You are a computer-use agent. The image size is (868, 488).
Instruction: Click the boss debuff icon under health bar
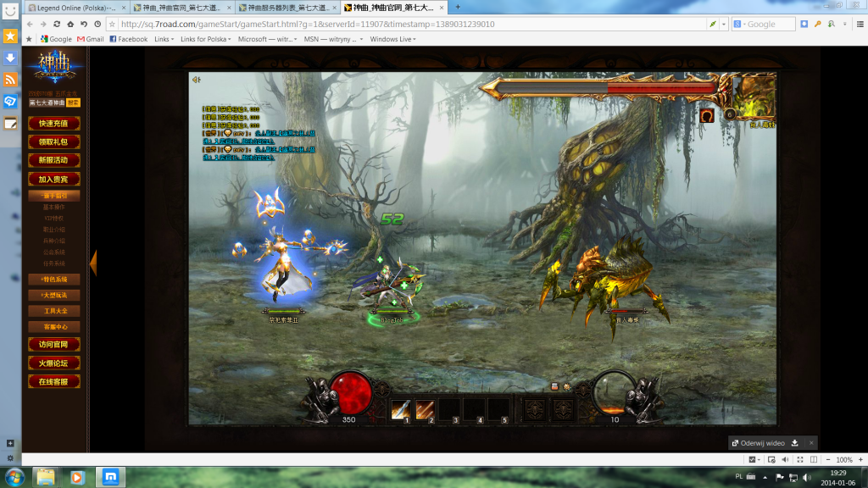[x=706, y=115]
